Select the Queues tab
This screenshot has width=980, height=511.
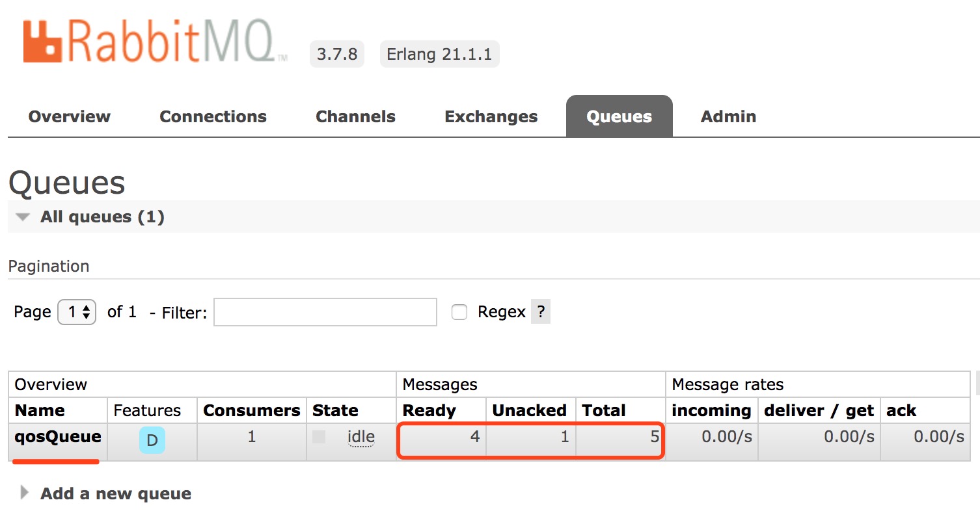(x=619, y=117)
